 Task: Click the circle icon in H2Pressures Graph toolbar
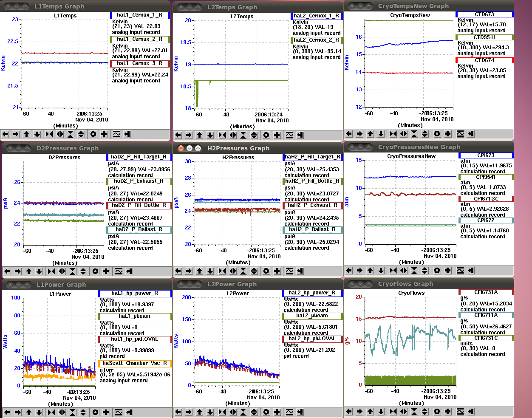(266, 271)
